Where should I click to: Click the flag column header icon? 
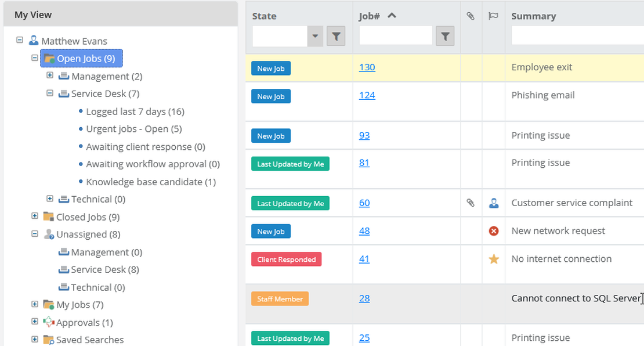point(493,16)
